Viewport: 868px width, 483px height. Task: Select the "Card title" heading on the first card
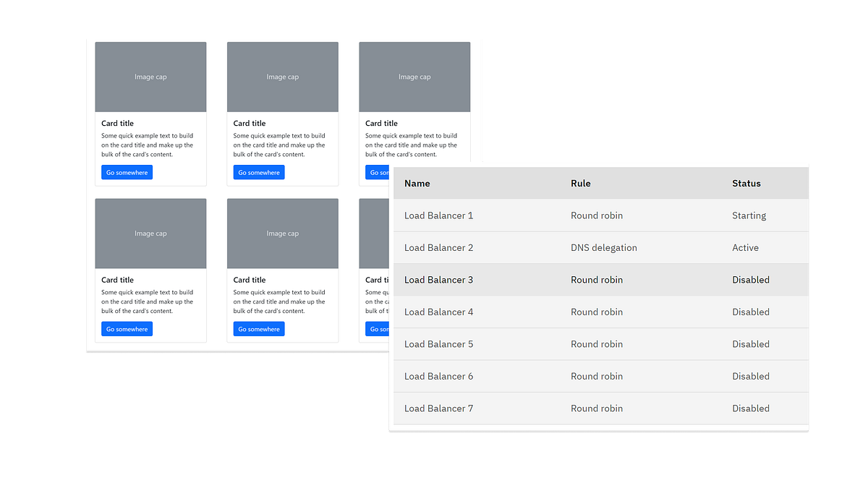pyautogui.click(x=117, y=123)
